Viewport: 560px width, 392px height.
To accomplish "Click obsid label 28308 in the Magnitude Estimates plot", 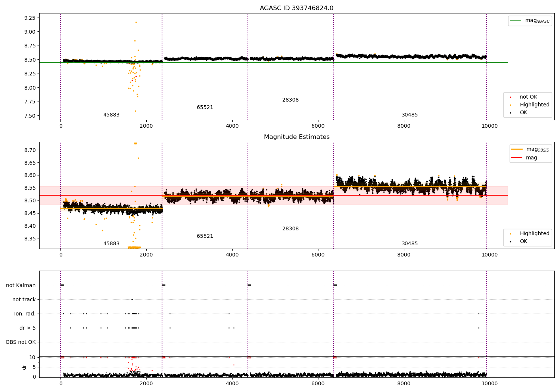I will (x=290, y=229).
